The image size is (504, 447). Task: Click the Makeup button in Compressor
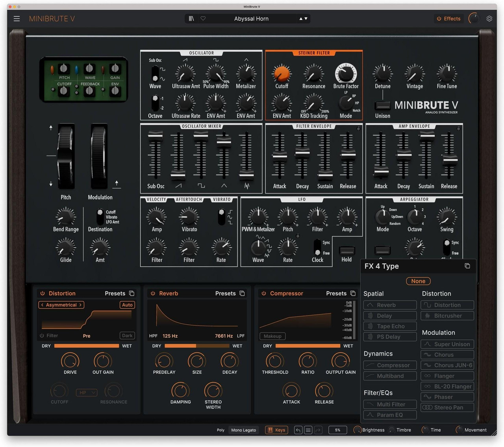(272, 336)
